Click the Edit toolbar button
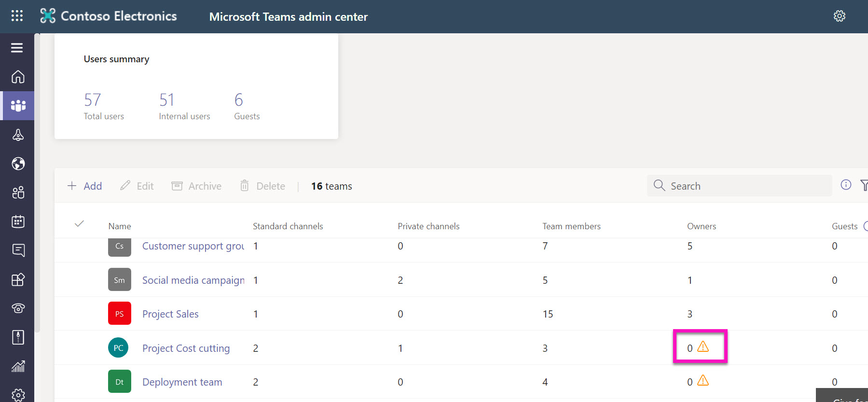Viewport: 868px width, 402px height. pyautogui.click(x=137, y=186)
